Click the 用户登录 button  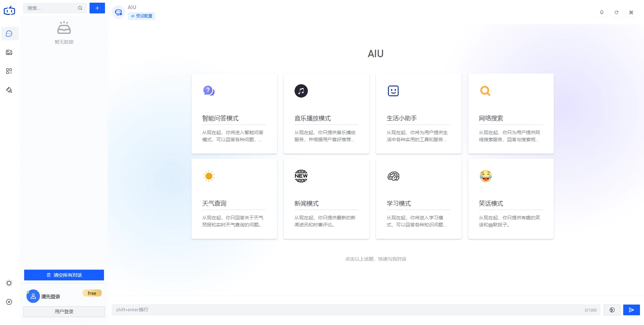[64, 312]
